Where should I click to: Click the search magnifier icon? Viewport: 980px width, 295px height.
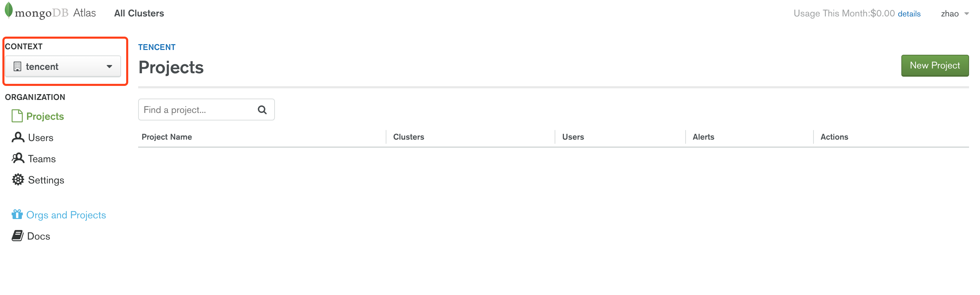coord(262,110)
